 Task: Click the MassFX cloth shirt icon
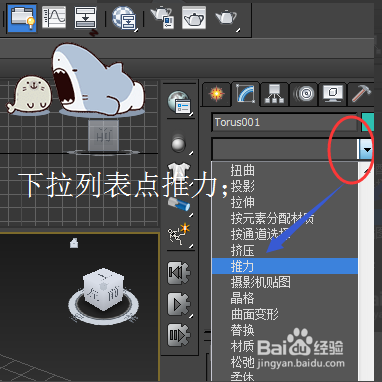(178, 170)
